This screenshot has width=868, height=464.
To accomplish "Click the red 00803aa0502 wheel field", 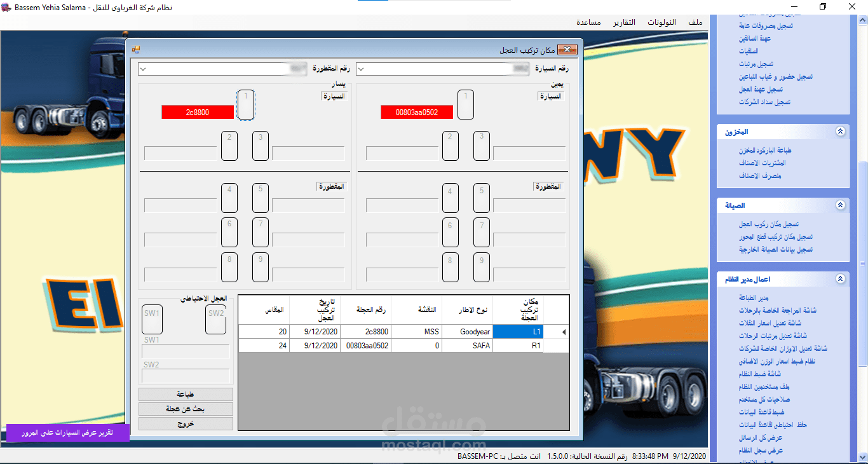I will point(417,112).
